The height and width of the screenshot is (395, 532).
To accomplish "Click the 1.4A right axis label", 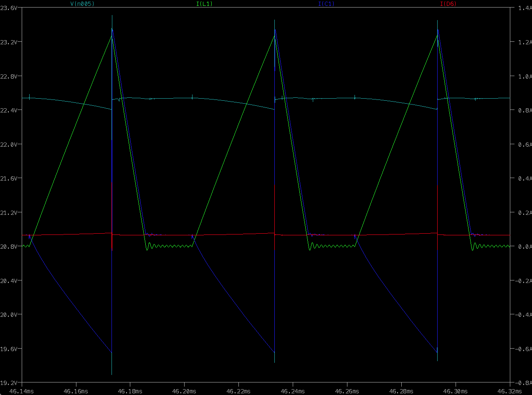I will pyautogui.click(x=525, y=8).
